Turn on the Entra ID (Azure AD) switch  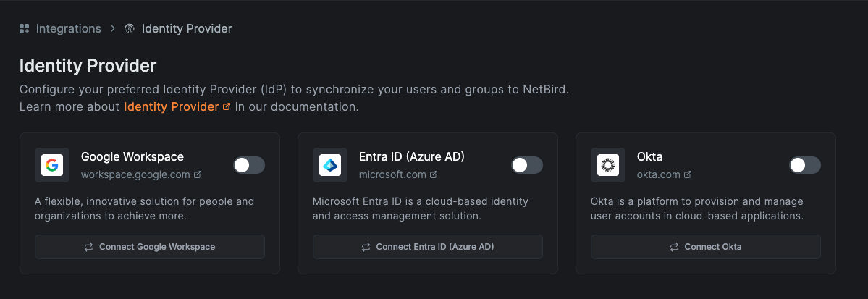pos(526,165)
